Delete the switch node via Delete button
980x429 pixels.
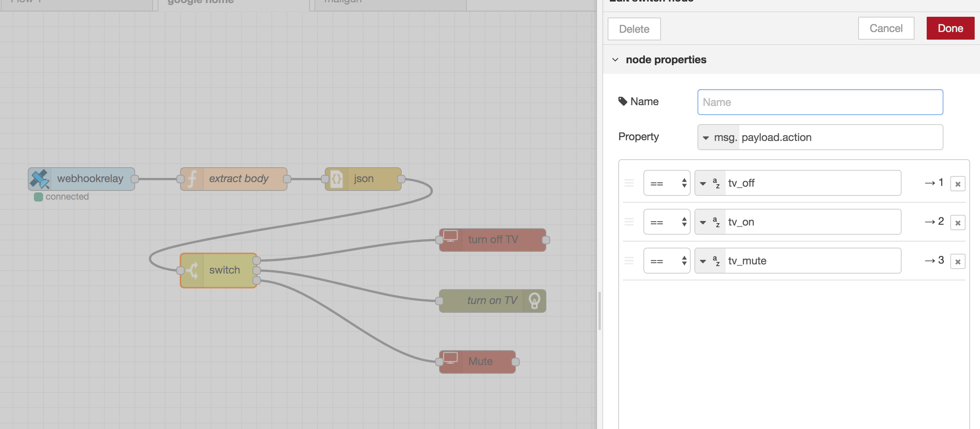[x=634, y=29]
